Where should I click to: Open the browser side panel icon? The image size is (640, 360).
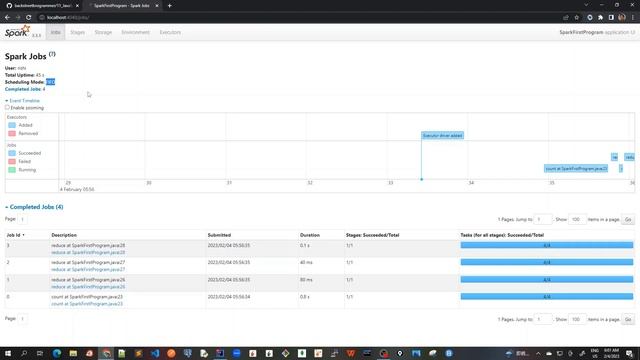tap(611, 18)
